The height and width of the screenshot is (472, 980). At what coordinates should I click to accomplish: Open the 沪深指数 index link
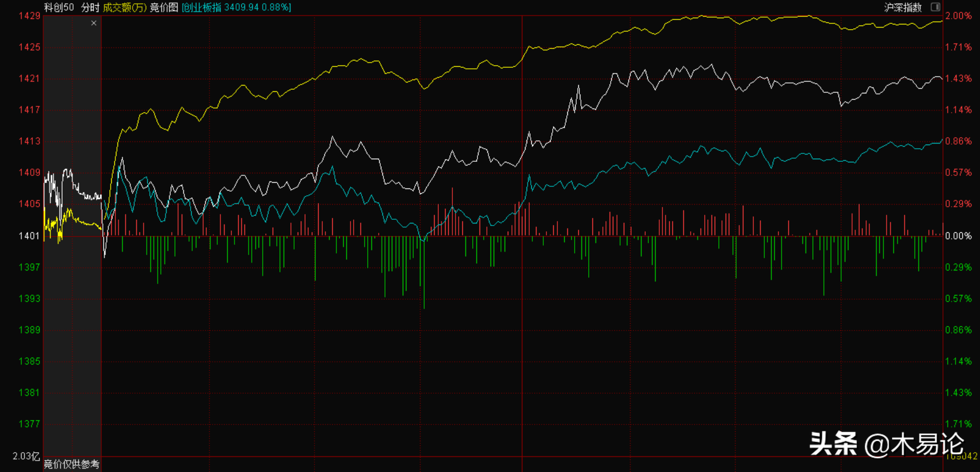tap(903, 7)
